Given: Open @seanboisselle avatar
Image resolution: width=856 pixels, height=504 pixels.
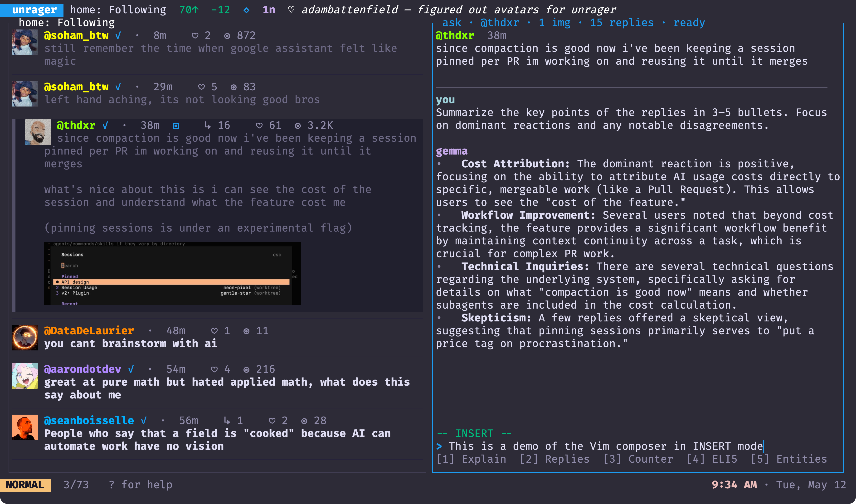Looking at the screenshot, I should (x=25, y=427).
